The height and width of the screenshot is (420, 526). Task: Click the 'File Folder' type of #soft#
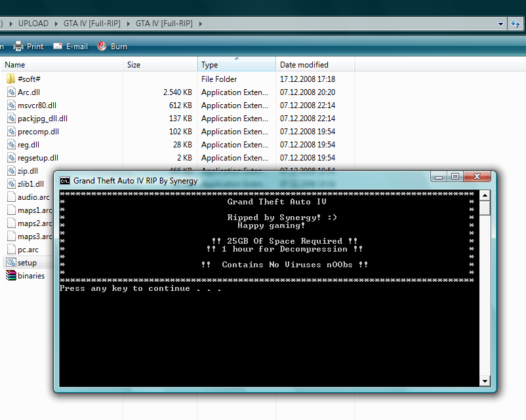point(219,79)
